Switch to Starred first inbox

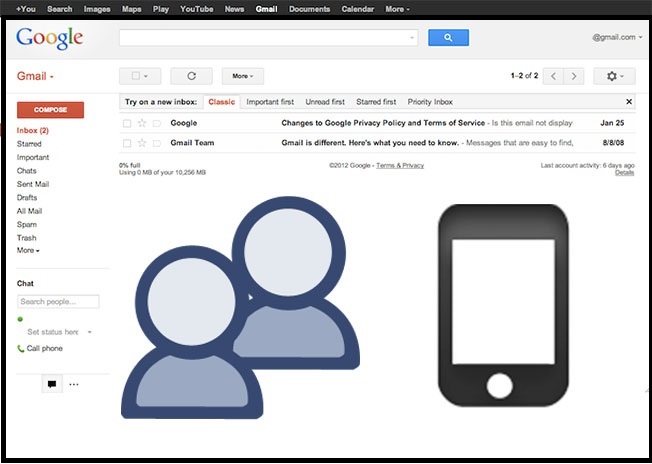(376, 102)
